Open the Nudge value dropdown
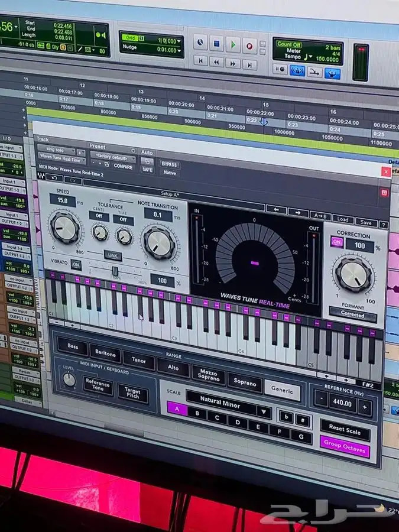This screenshot has height=532, width=399. pyautogui.click(x=179, y=51)
